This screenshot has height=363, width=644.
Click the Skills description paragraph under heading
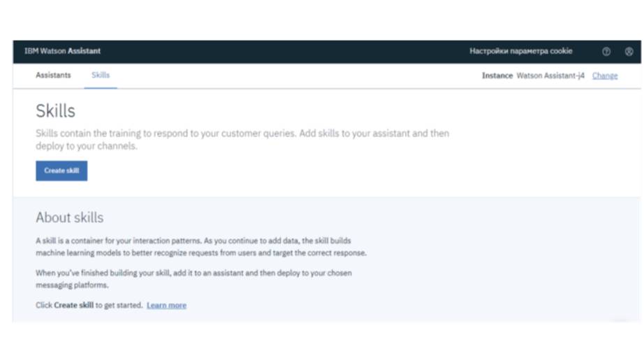coord(242,139)
